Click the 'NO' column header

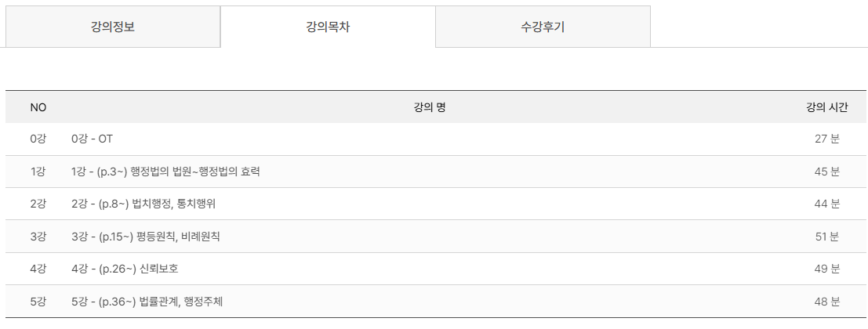coord(38,107)
